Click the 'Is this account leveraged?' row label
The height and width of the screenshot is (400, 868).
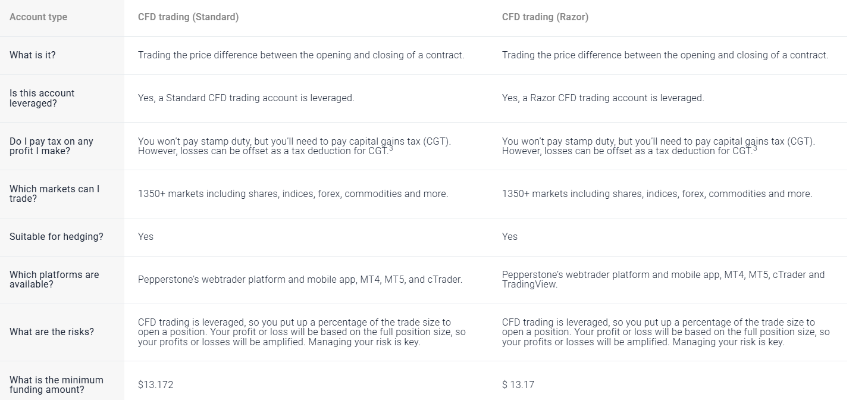point(42,98)
